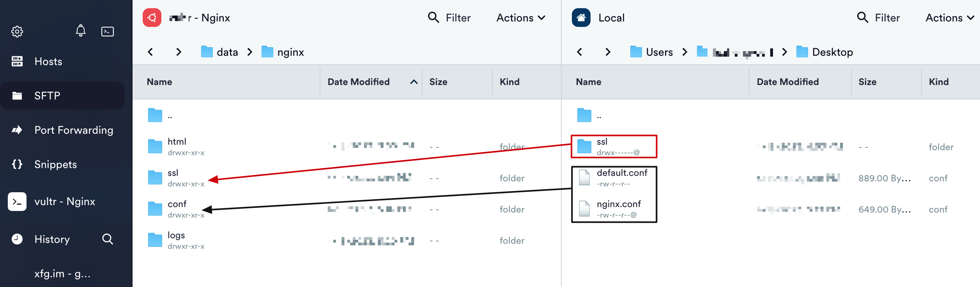Go forward in Local pane navigation
The image size is (980, 287).
[608, 52]
